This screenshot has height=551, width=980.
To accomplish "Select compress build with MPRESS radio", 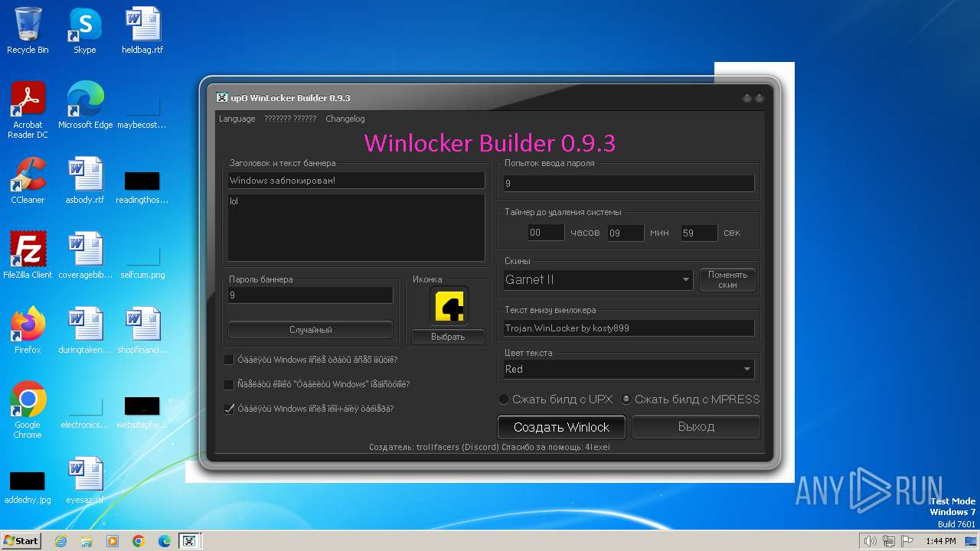I will [626, 399].
